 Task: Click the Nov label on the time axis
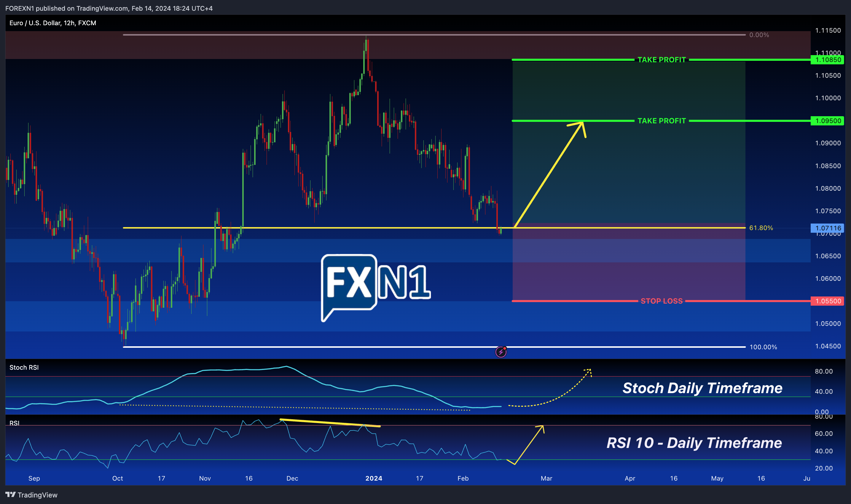point(205,478)
